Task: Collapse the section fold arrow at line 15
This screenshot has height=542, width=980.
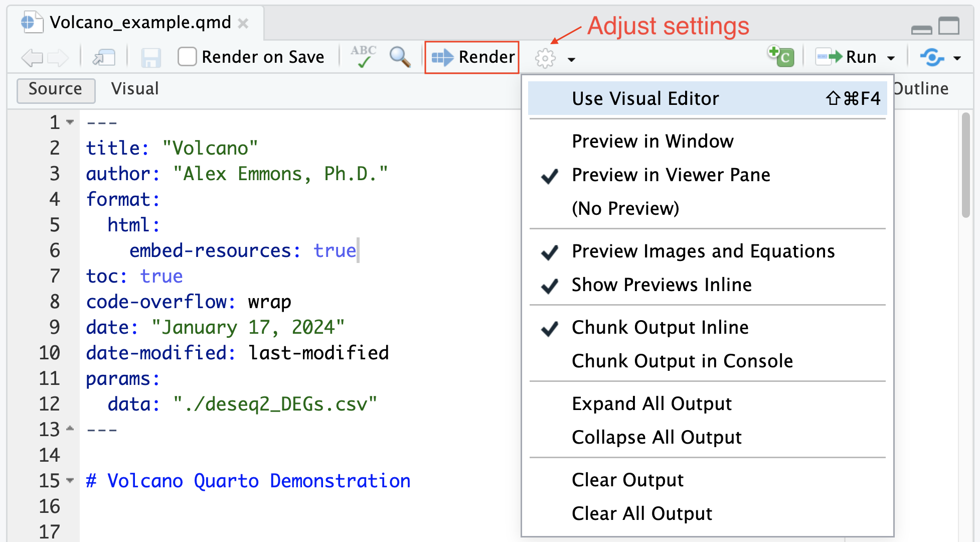Action: pyautogui.click(x=70, y=481)
